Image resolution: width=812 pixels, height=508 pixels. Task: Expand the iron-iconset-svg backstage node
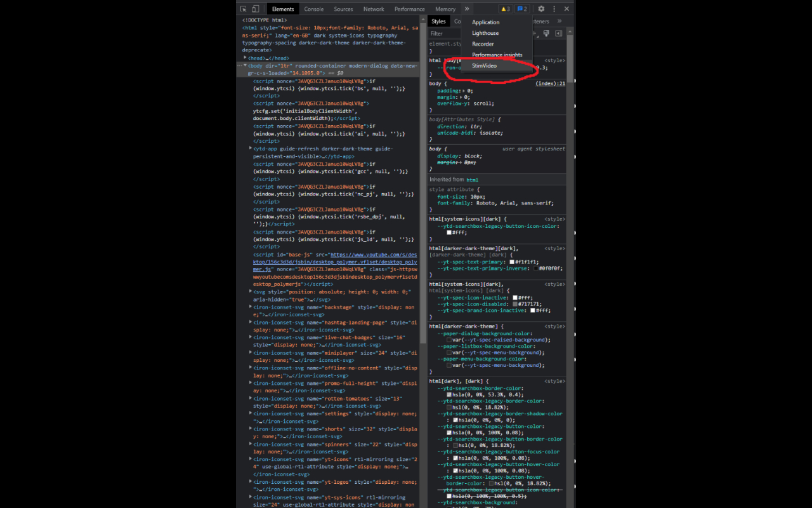[x=251, y=307]
